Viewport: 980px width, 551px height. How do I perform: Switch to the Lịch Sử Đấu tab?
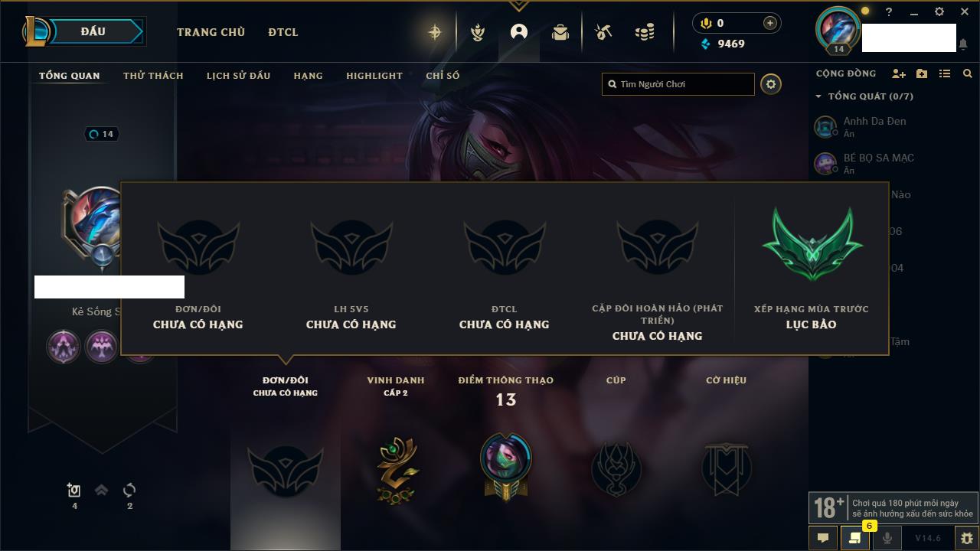238,76
